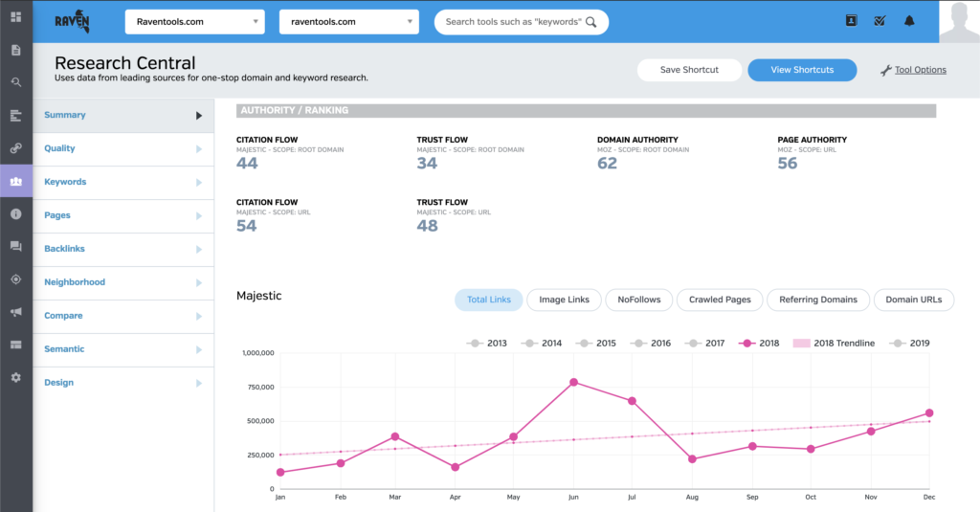Open the contacts address book icon
The width and height of the screenshot is (980, 512).
(x=851, y=21)
